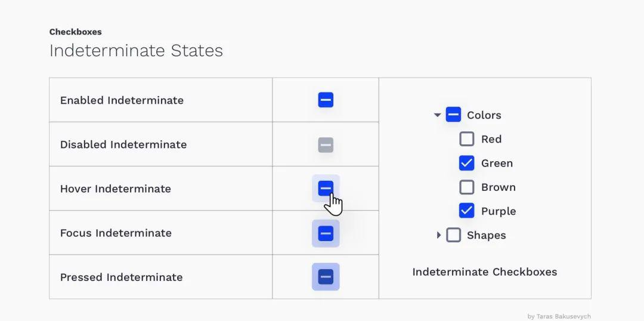644x321 pixels.
Task: Check the Brown checkbox
Action: click(466, 187)
